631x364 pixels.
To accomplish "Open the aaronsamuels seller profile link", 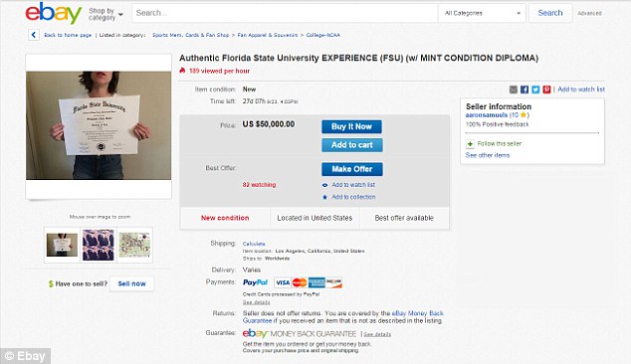I will click(486, 115).
